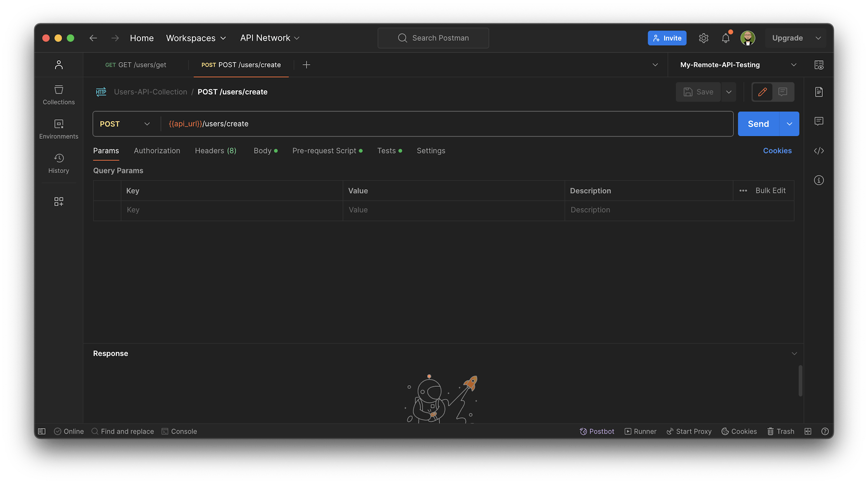Click the Send button
This screenshot has width=868, height=484.
(758, 124)
